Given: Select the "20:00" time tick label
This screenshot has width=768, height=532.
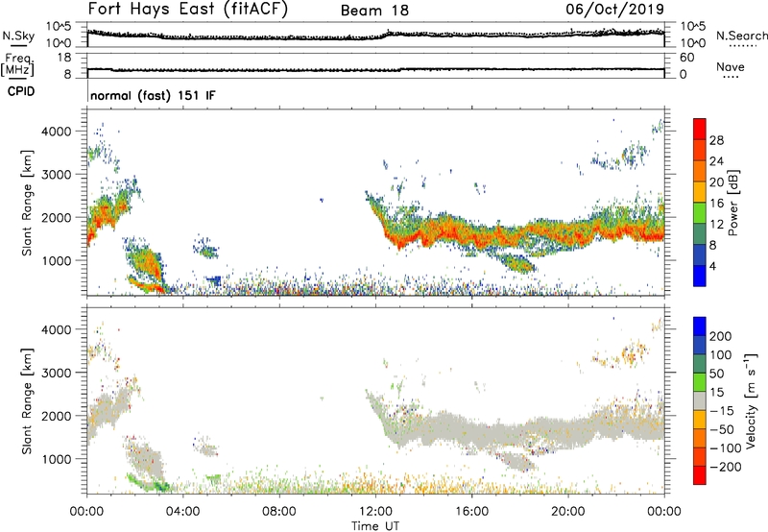Looking at the screenshot, I should click(567, 512).
